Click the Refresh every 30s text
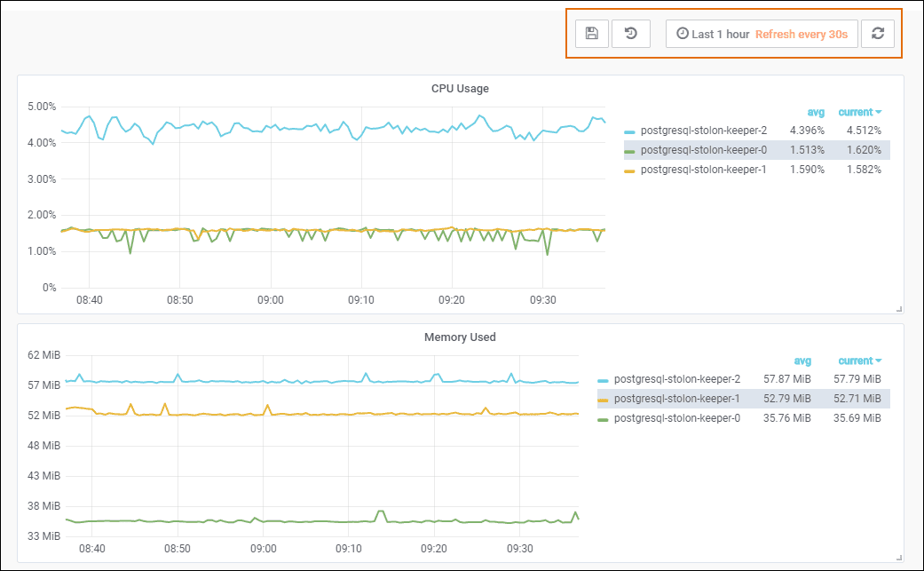The image size is (924, 571). (801, 34)
